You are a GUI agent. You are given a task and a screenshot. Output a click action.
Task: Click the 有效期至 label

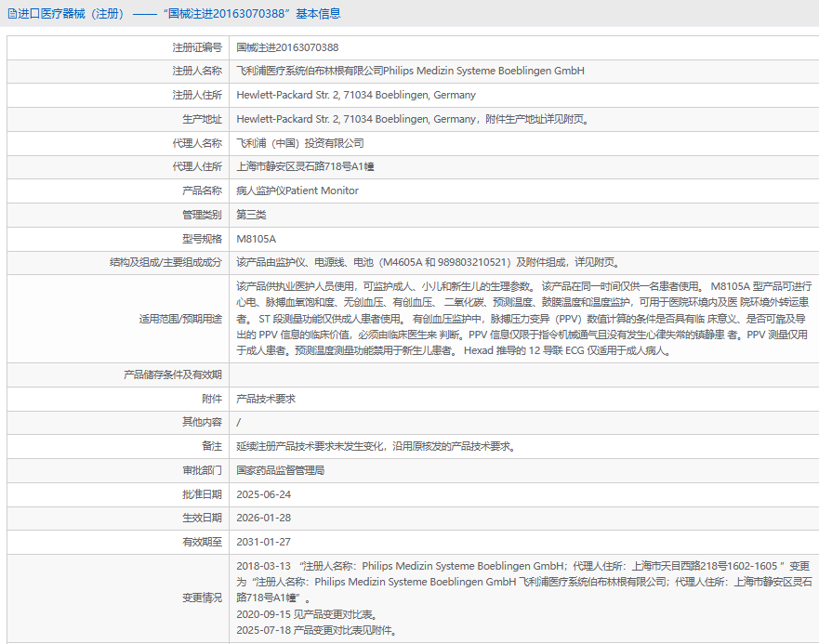(x=202, y=542)
